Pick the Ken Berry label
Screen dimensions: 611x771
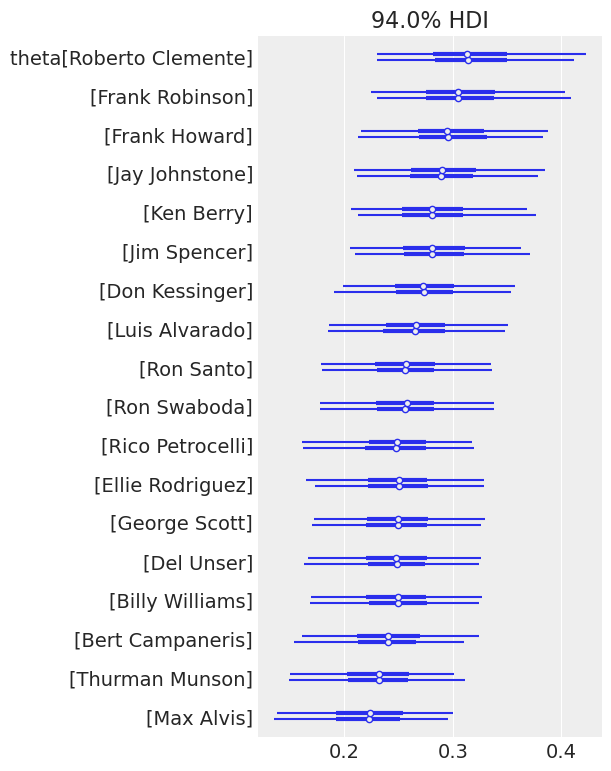(198, 213)
